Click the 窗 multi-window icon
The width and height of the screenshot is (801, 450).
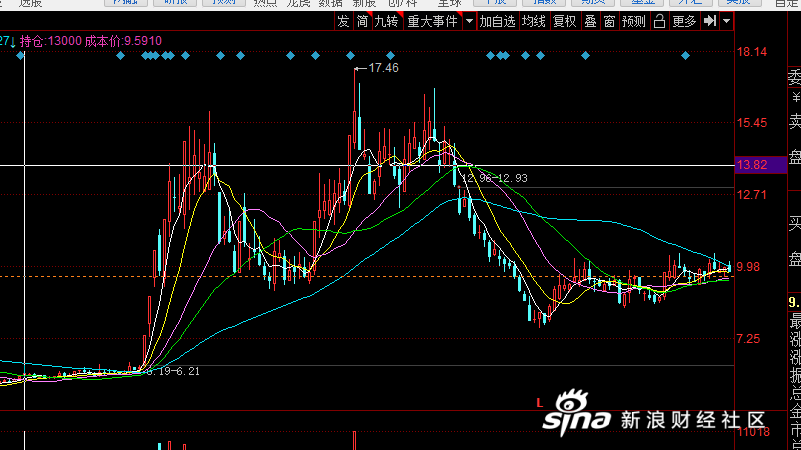click(609, 21)
